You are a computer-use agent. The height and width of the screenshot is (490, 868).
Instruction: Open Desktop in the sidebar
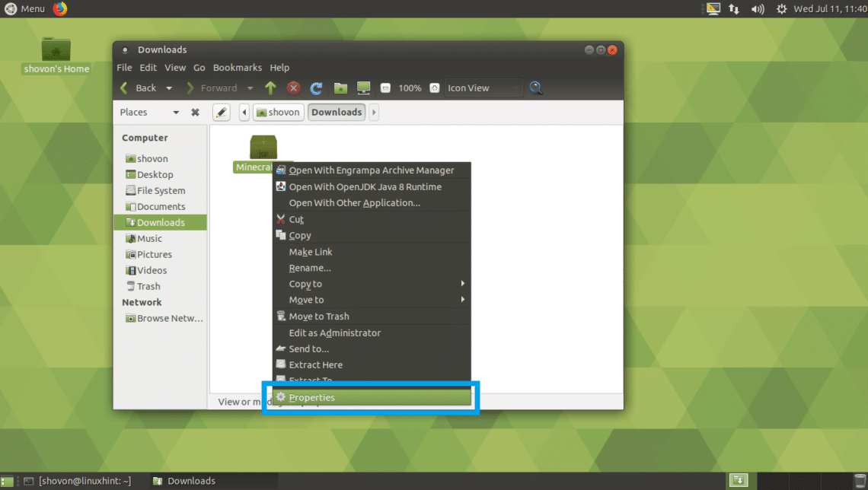[161, 175]
